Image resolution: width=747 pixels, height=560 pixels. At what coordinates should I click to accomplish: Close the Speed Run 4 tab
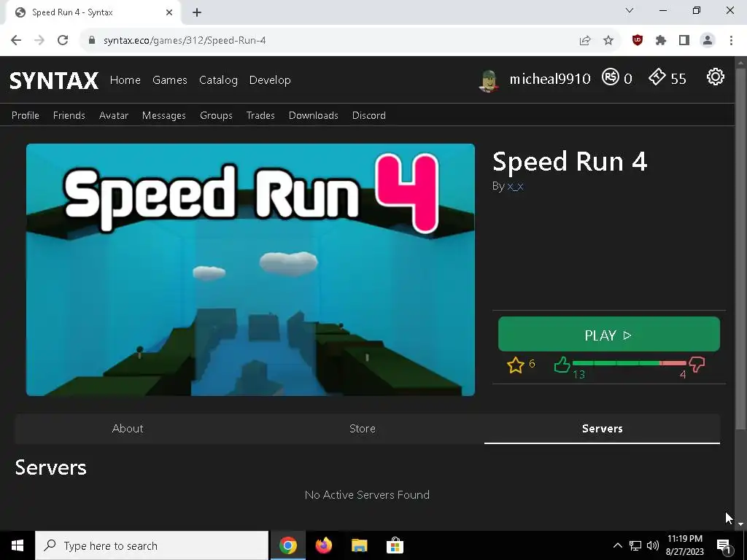point(169,12)
